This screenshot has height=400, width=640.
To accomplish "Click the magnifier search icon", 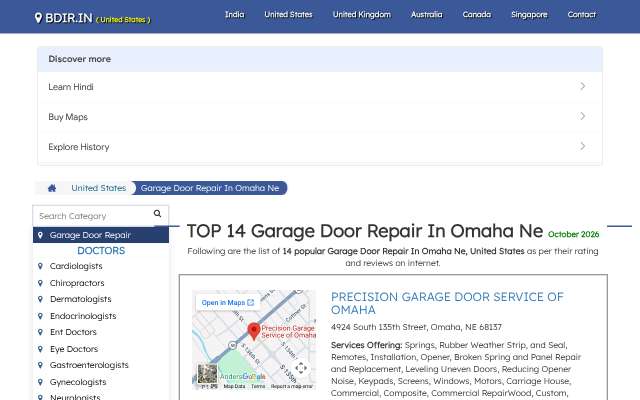I will (158, 213).
